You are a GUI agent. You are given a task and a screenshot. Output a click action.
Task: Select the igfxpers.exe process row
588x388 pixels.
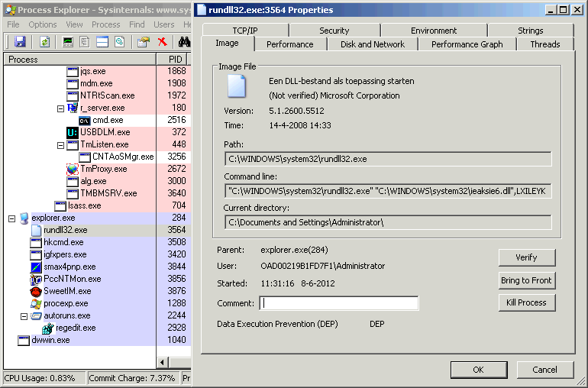click(x=98, y=254)
